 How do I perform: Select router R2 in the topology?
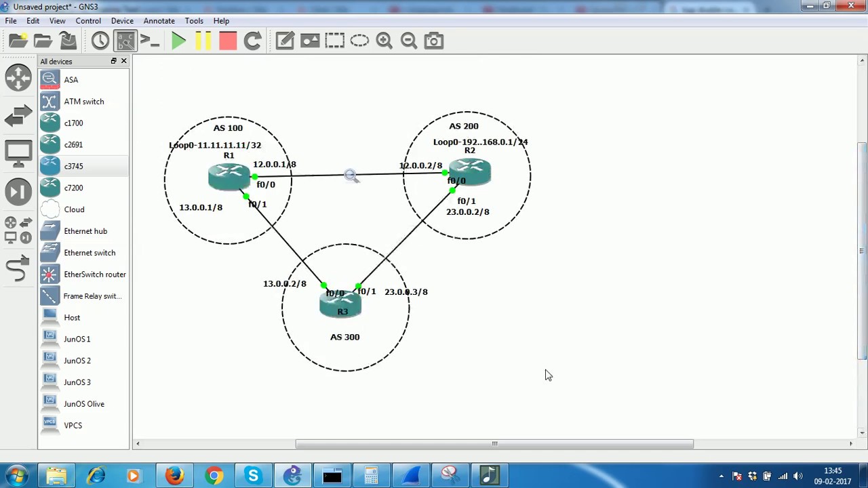tap(469, 172)
